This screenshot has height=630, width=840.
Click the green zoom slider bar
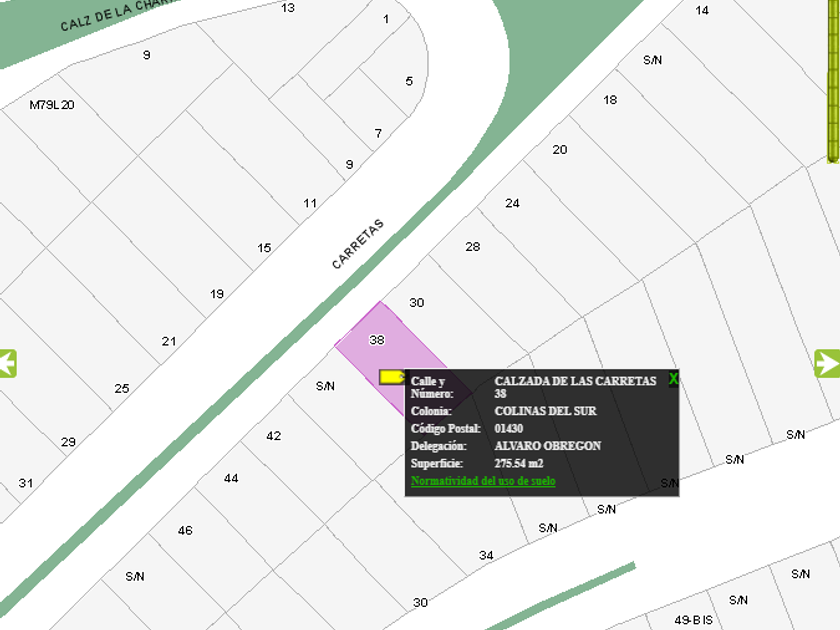click(x=832, y=80)
